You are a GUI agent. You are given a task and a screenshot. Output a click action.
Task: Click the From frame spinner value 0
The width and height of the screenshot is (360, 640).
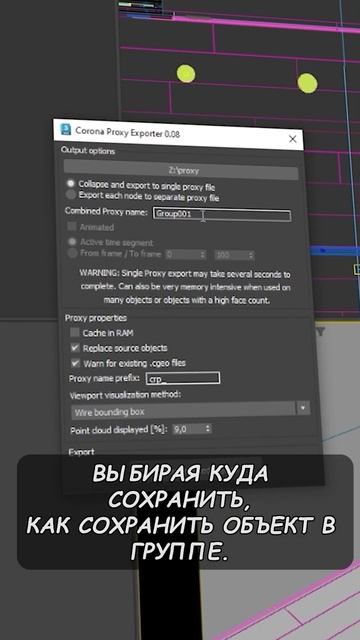click(185, 256)
